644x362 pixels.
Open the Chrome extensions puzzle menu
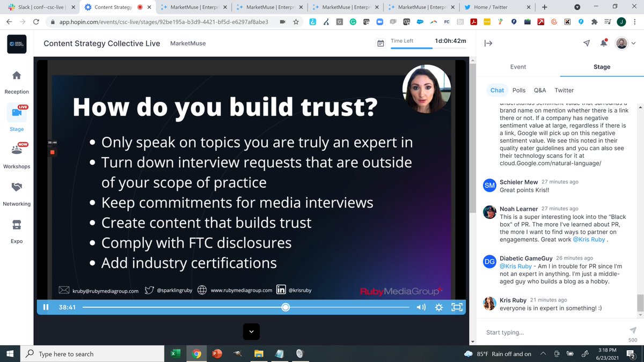pyautogui.click(x=594, y=22)
